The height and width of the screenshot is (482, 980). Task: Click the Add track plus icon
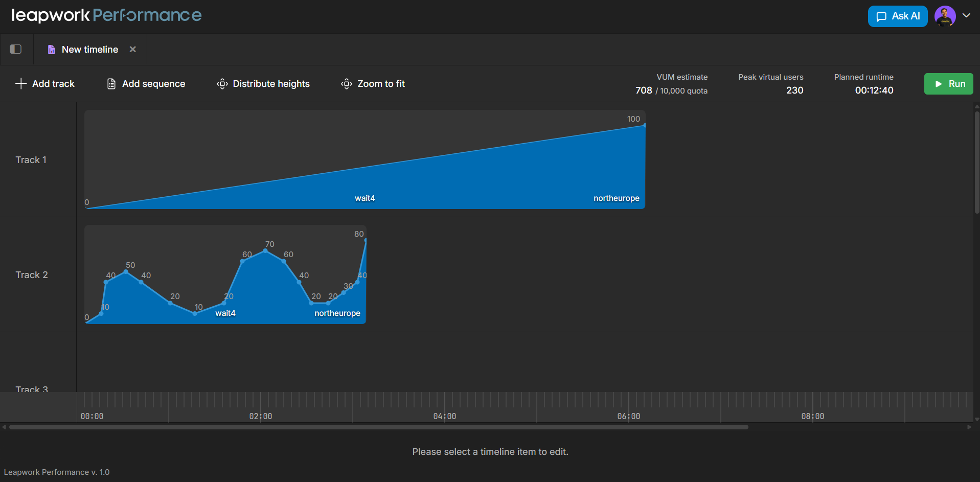21,84
